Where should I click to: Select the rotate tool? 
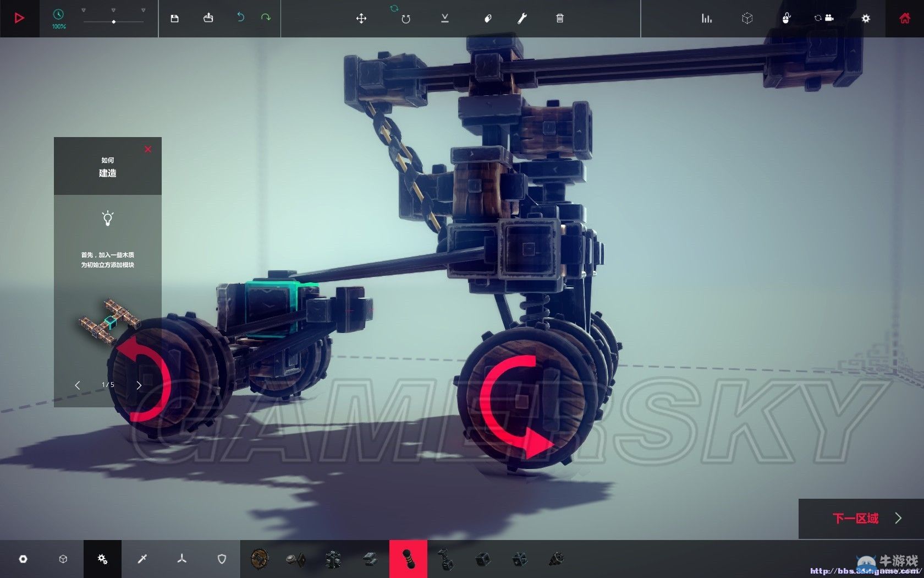click(405, 19)
